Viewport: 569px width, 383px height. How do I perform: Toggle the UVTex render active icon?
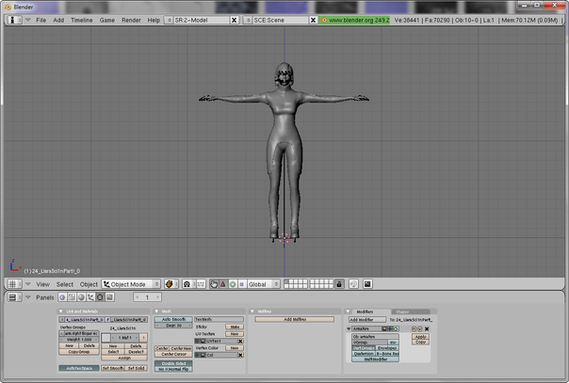[203, 341]
